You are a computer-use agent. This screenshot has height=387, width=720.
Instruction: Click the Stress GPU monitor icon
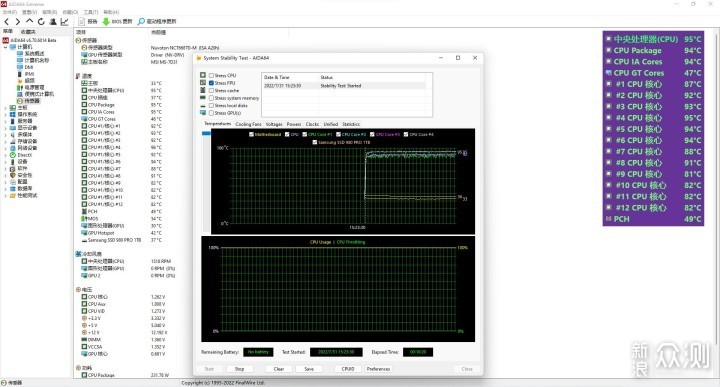point(203,112)
